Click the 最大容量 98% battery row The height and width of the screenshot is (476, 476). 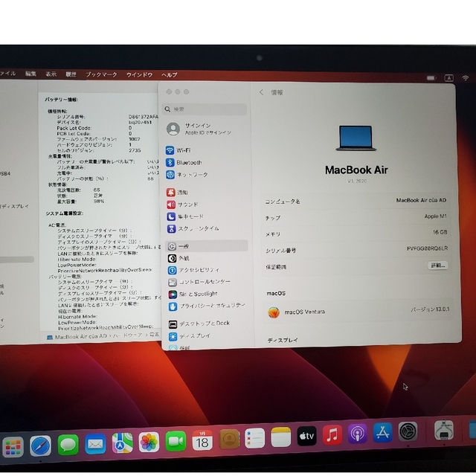80,202
